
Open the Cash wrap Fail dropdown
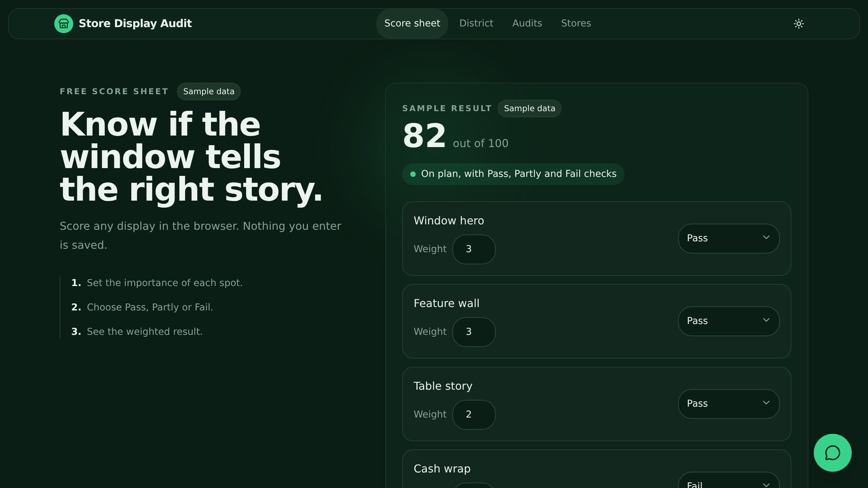pos(729,481)
